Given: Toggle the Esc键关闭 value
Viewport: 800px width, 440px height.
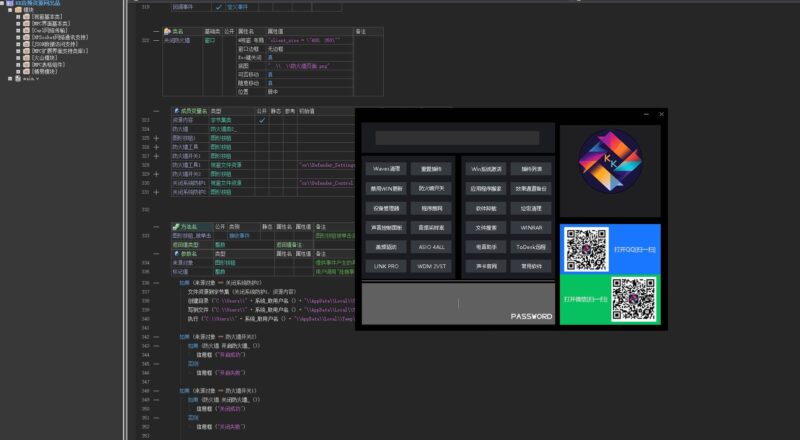Looking at the screenshot, I should [268, 57].
